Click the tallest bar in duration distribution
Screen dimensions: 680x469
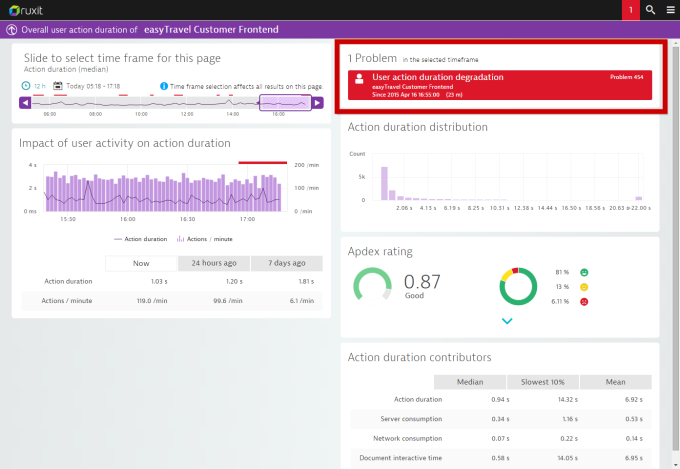(384, 183)
